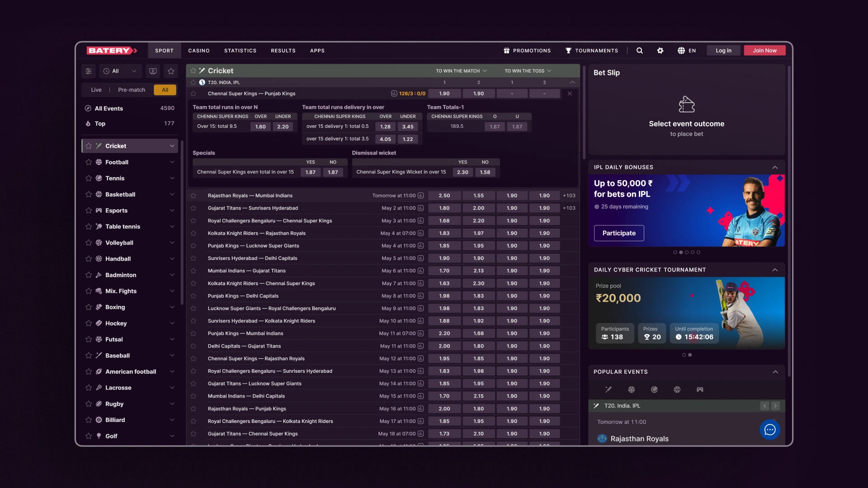Select football icon in Popular Events

point(632,389)
